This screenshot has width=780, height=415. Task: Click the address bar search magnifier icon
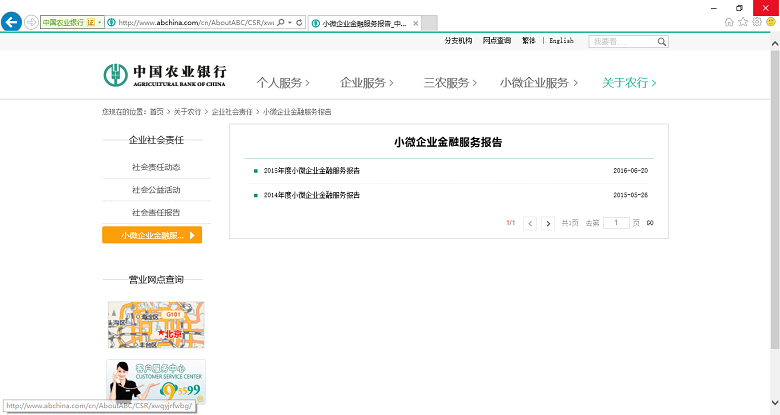click(x=281, y=22)
